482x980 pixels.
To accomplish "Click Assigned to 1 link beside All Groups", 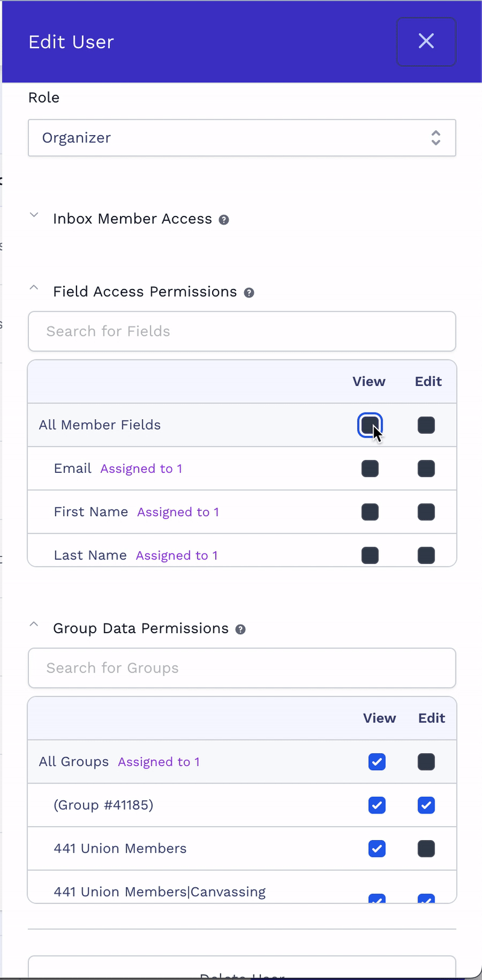I will (x=158, y=762).
